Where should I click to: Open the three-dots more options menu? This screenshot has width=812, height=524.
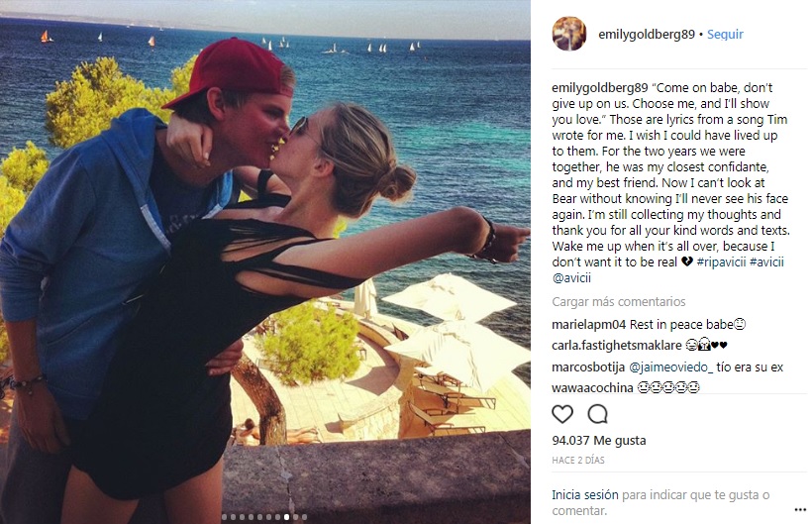click(x=800, y=510)
